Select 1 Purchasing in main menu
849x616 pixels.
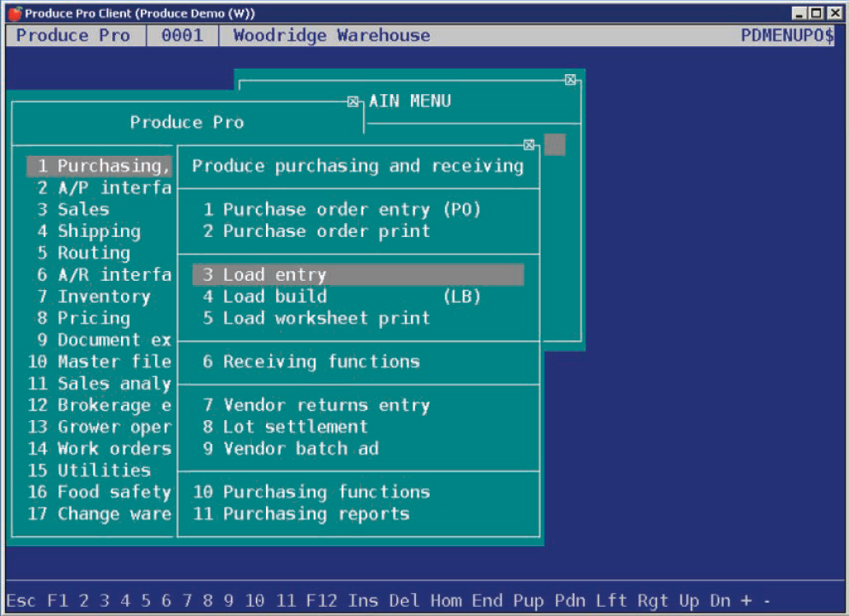click(x=99, y=166)
